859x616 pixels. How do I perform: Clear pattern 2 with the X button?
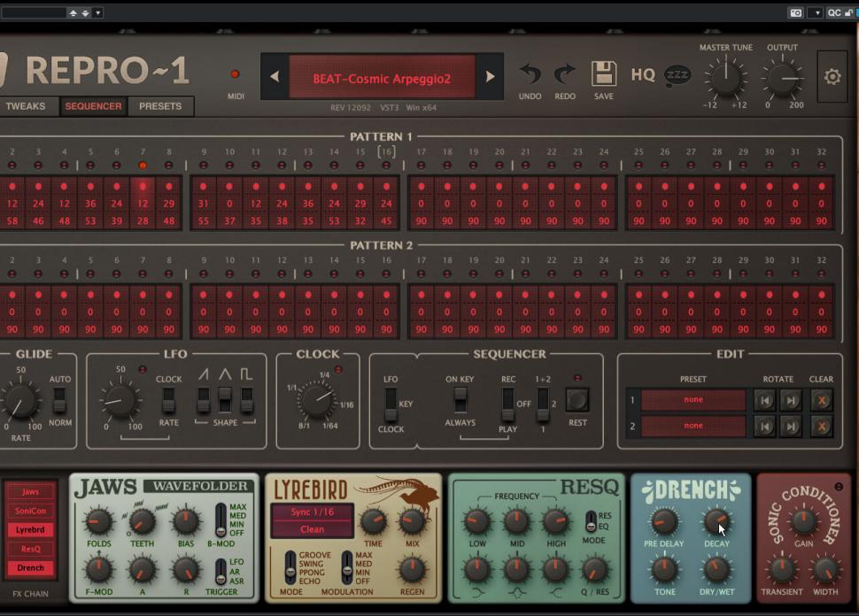[x=822, y=426]
